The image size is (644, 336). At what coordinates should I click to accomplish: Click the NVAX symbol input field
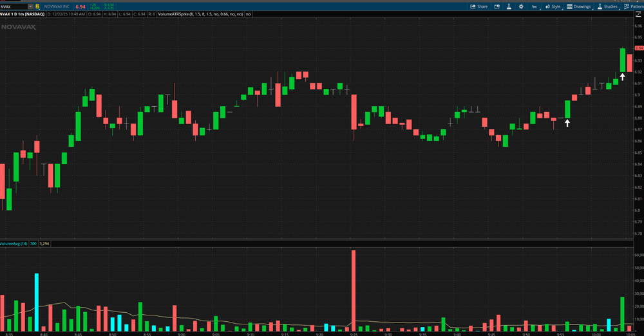[14, 6]
